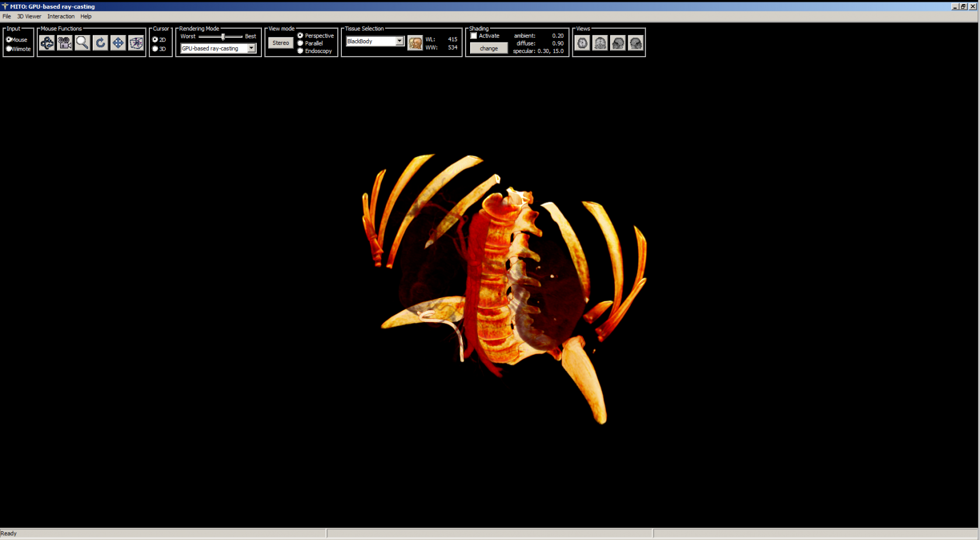Choose the Parallel view mode
Image resolution: width=980 pixels, height=540 pixels.
pyautogui.click(x=300, y=43)
